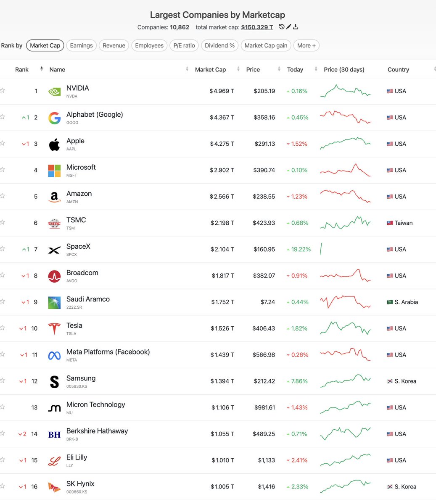Open the Micron Technology name link

click(96, 404)
